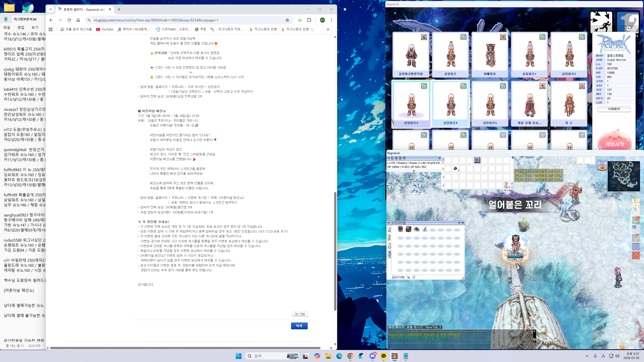Screen dimensions: 644x362
Task: Open KakaoTalk from the taskbar
Action: tap(383, 356)
